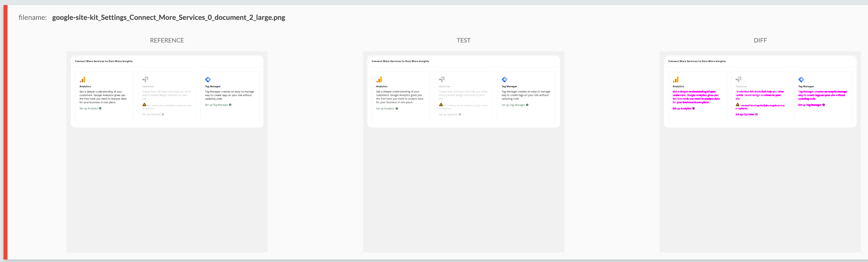This screenshot has width=868, height=262.
Task: Click the TEST column heading
Action: (x=463, y=40)
